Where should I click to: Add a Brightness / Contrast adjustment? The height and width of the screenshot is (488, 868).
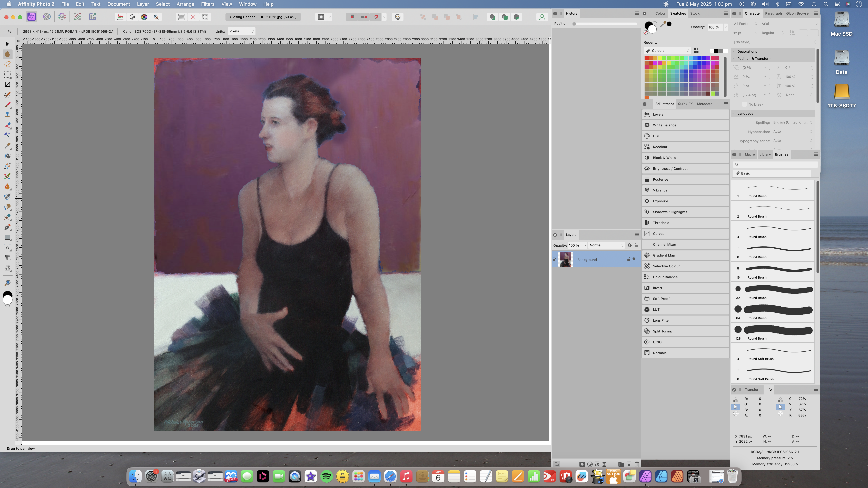pyautogui.click(x=685, y=168)
